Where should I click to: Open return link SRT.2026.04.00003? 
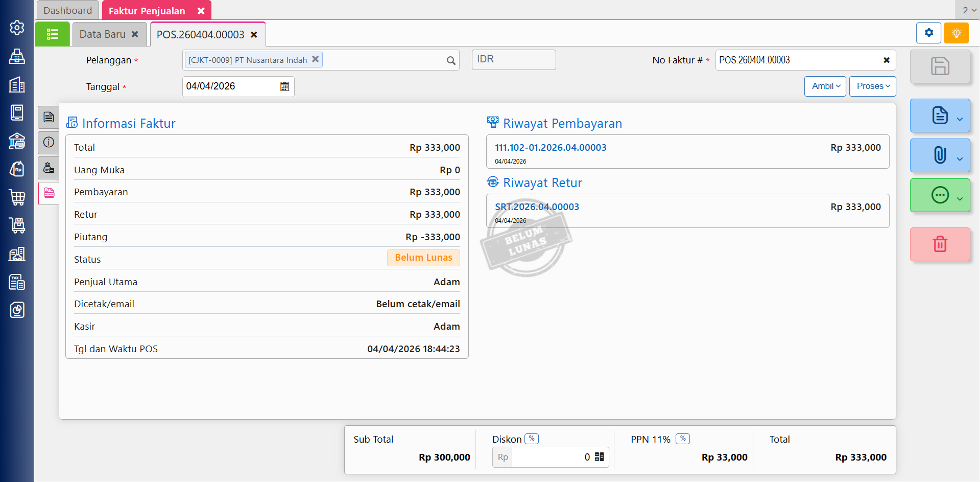click(537, 207)
